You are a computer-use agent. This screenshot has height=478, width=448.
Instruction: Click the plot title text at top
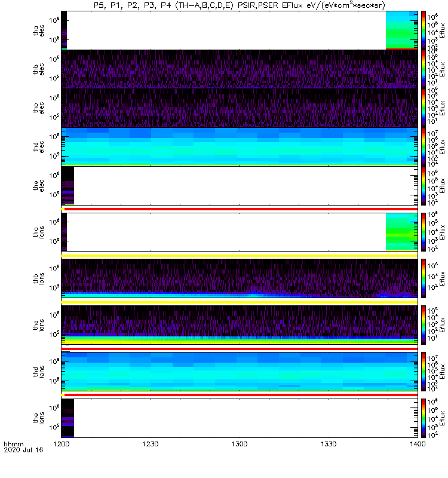pos(239,5)
